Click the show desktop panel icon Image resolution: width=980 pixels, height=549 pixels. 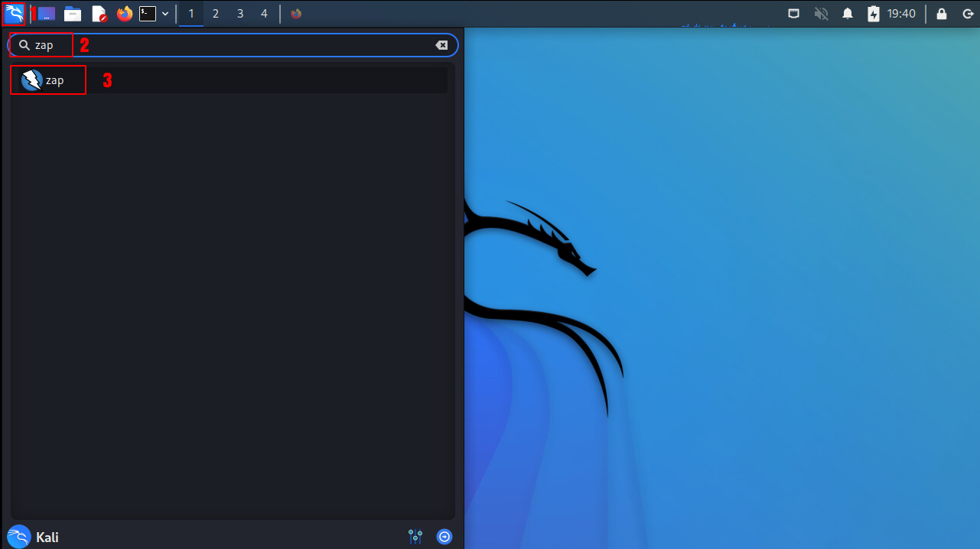tap(46, 14)
